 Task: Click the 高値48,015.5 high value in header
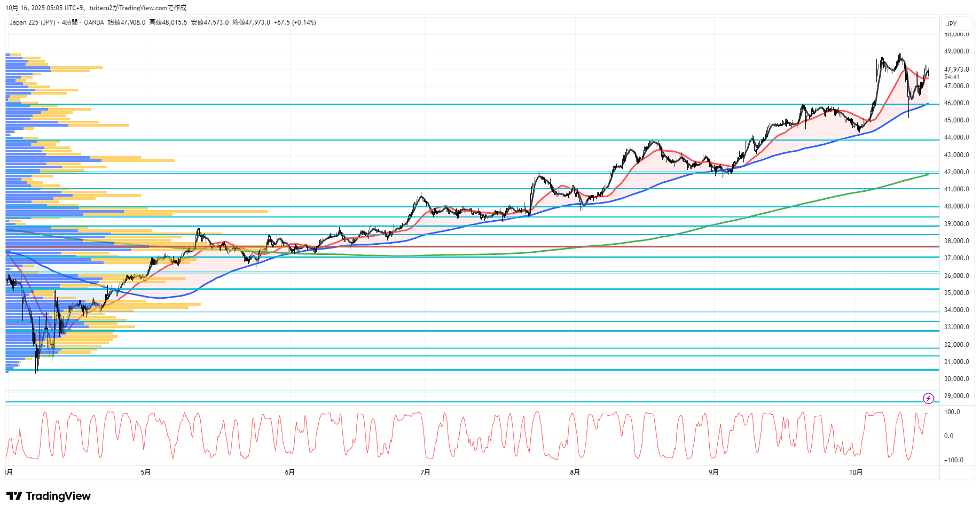[168, 22]
